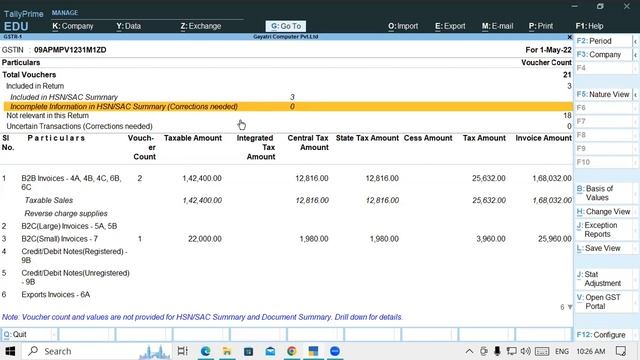Click ENG language indicator in tray
Screen dimensions: 640x360
click(562, 351)
